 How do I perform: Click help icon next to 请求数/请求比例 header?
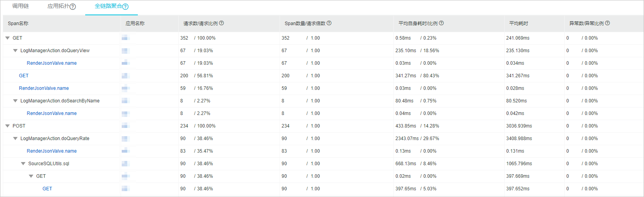[x=221, y=23]
